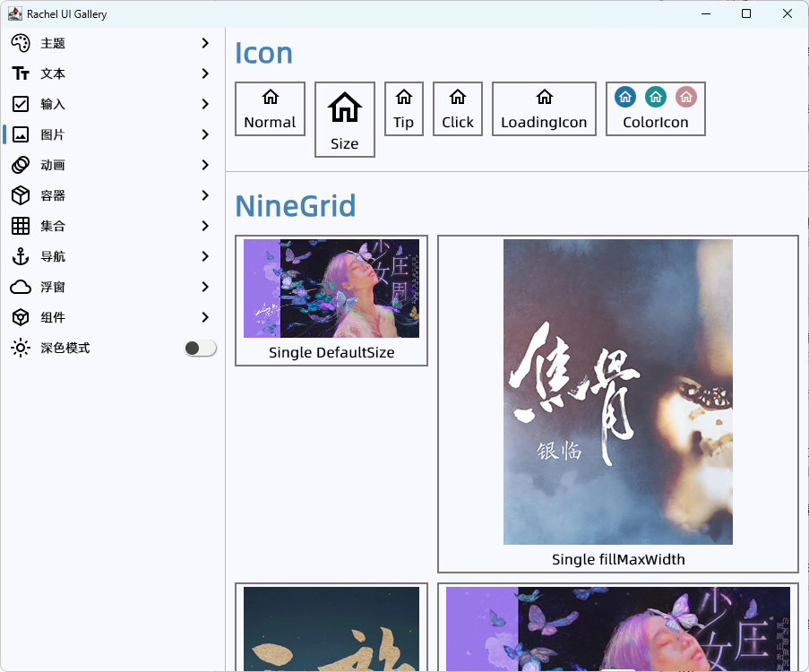This screenshot has height=672, width=809.
Task: Click the Rachel UI Gallery app icon
Action: 15,14
